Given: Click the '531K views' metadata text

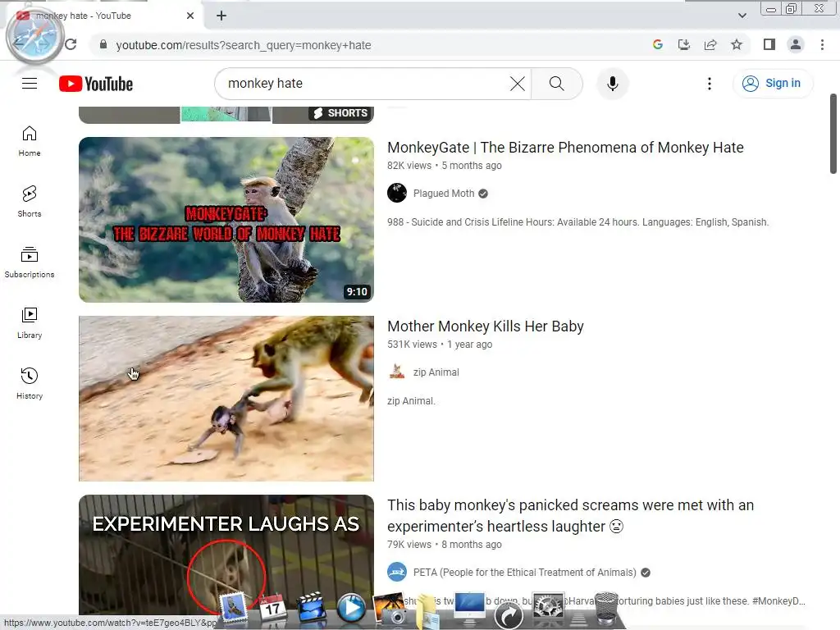Looking at the screenshot, I should [412, 345].
